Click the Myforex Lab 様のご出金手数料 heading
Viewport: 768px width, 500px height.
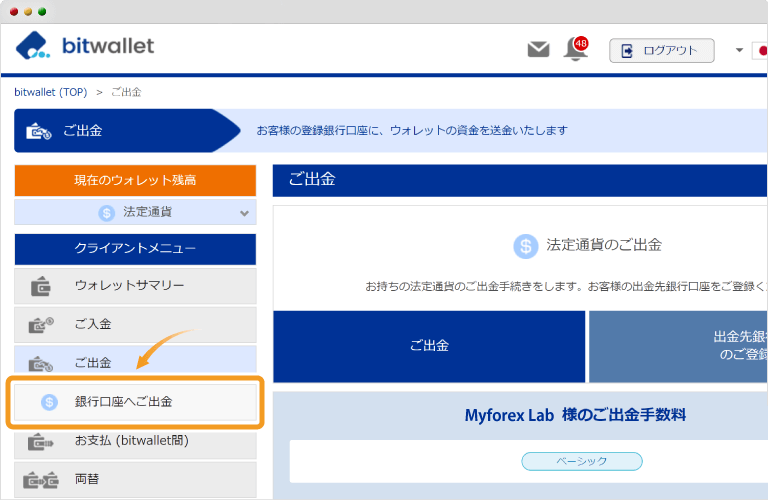576,415
